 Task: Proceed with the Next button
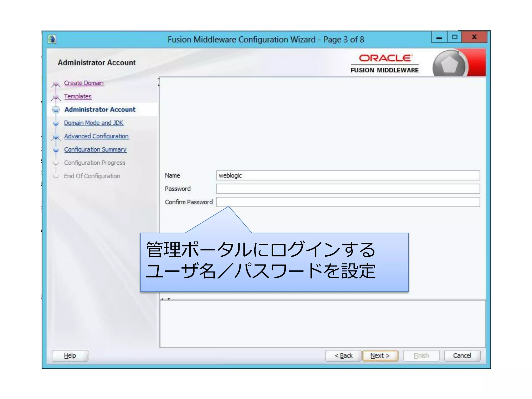click(380, 355)
